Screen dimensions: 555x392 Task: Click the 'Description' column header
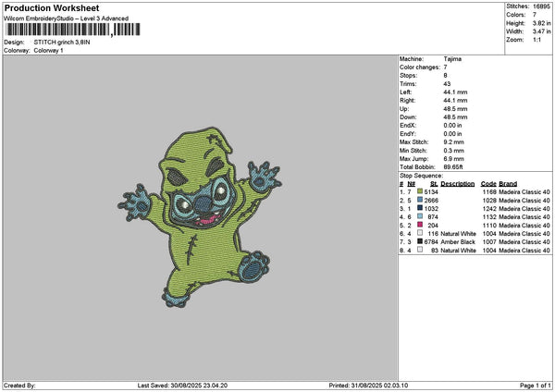(458, 184)
